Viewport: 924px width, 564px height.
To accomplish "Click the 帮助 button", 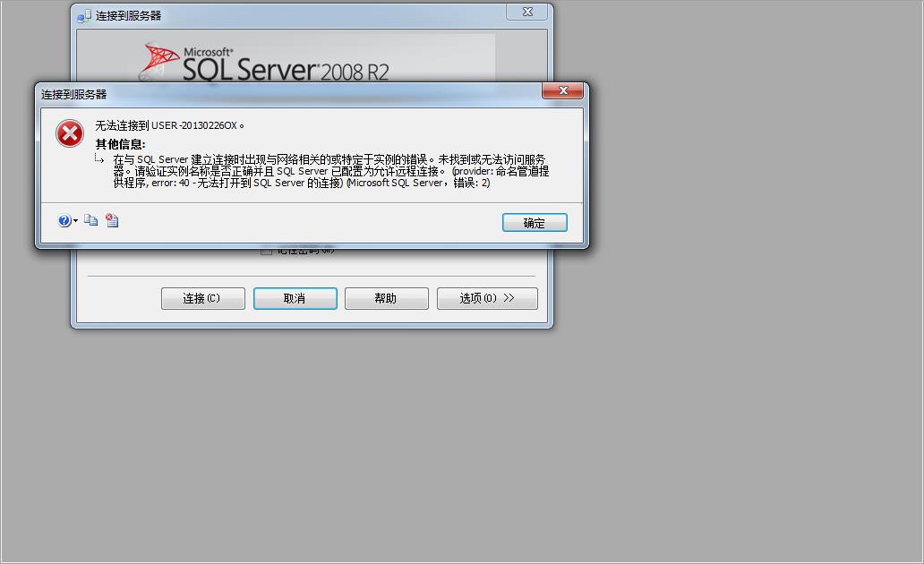I will 387,298.
